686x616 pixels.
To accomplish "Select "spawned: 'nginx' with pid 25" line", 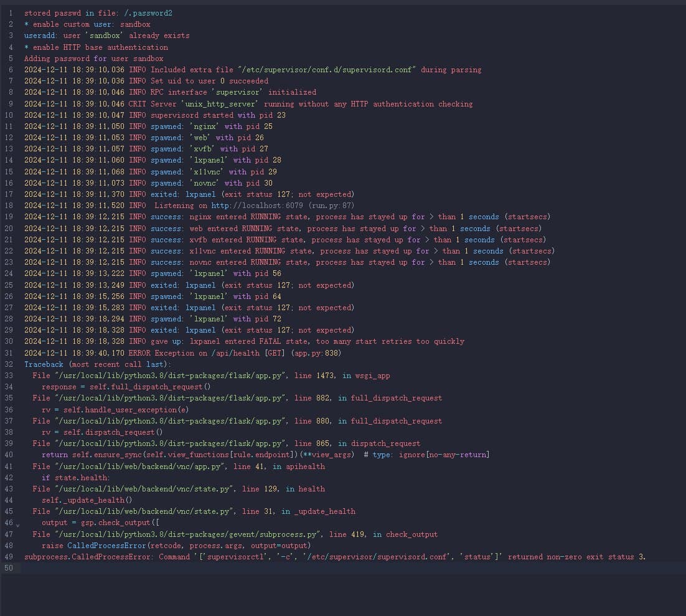I will click(148, 126).
